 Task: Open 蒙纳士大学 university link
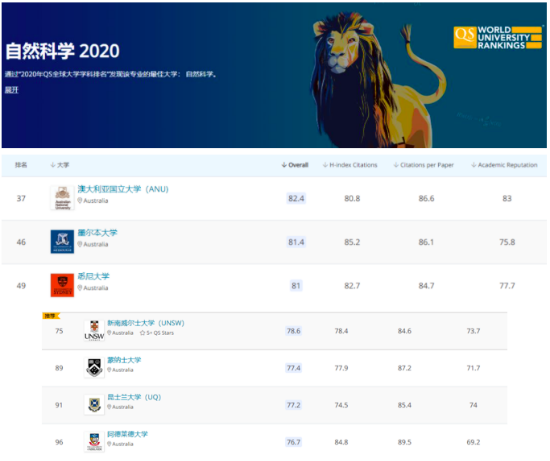[124, 360]
